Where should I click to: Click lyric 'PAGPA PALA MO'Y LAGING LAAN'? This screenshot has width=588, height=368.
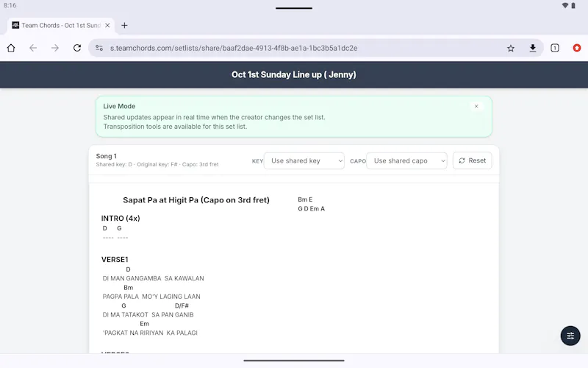151,297
